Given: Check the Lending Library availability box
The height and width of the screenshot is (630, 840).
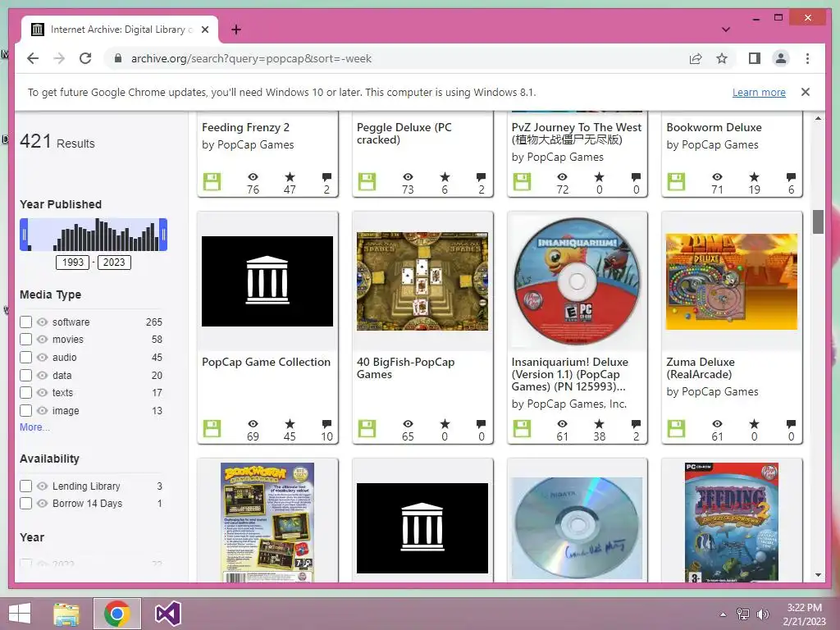Looking at the screenshot, I should coord(25,486).
